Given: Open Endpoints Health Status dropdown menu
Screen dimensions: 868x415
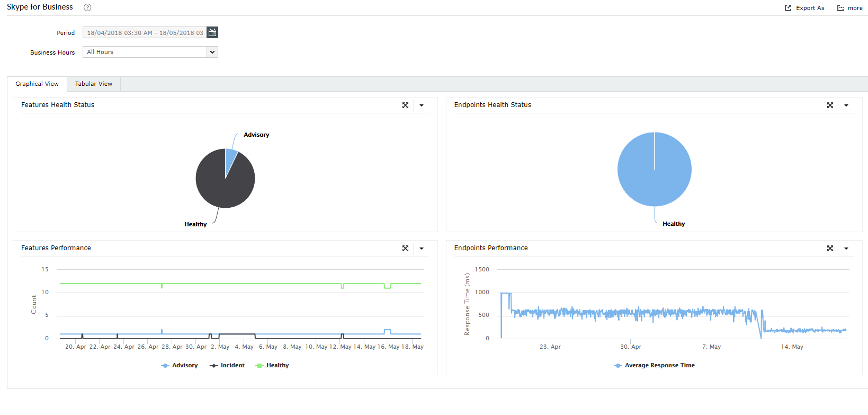Looking at the screenshot, I should point(846,105).
